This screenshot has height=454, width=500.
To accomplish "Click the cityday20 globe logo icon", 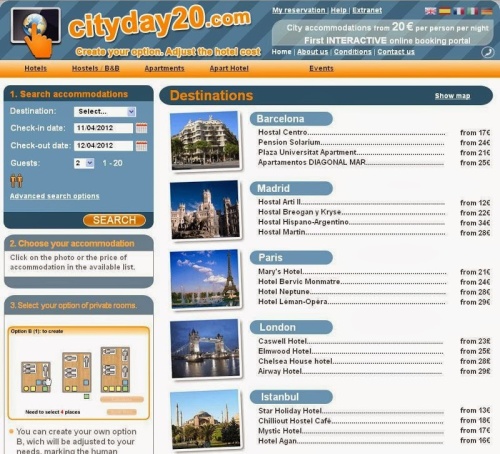I will (x=36, y=30).
